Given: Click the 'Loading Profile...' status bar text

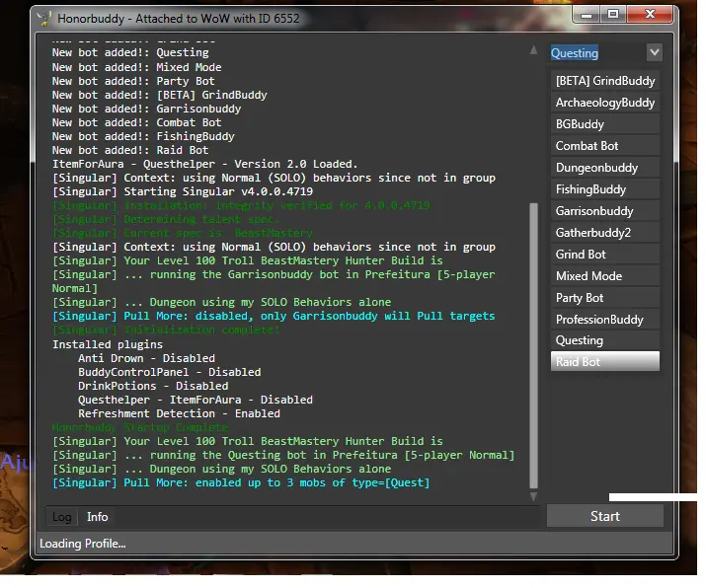Looking at the screenshot, I should click(x=83, y=544).
